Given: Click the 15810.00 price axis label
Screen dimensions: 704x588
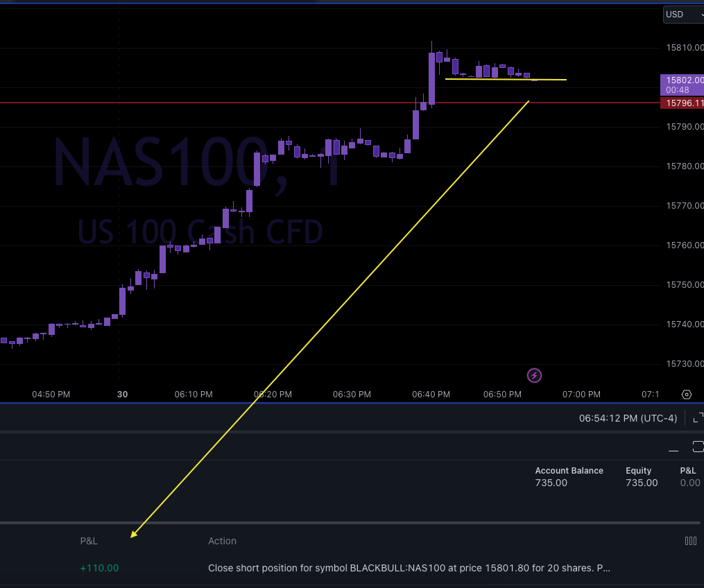Looking at the screenshot, I should (x=685, y=48).
